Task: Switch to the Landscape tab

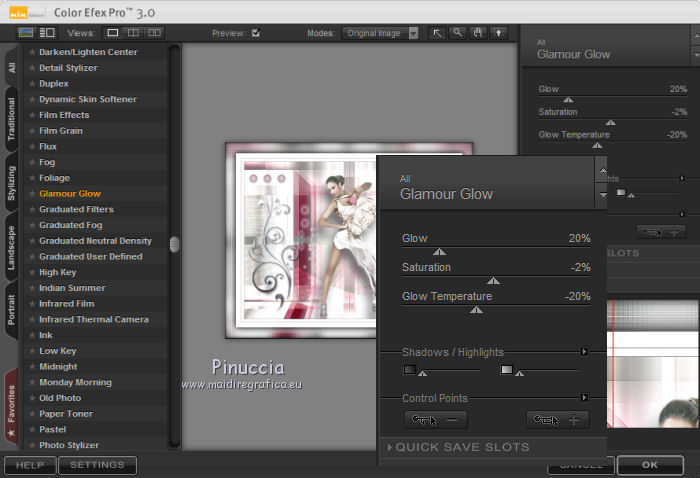Action: [x=12, y=247]
